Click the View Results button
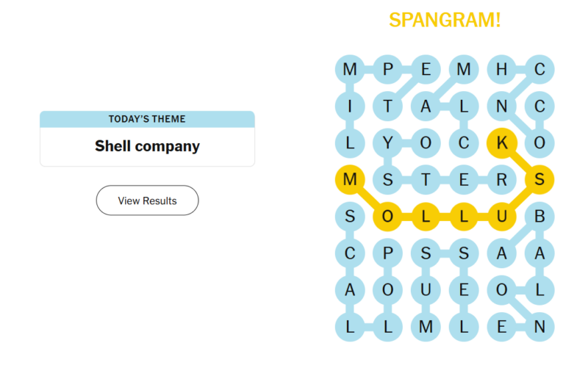Screen dimensions: 588x390 (147, 201)
